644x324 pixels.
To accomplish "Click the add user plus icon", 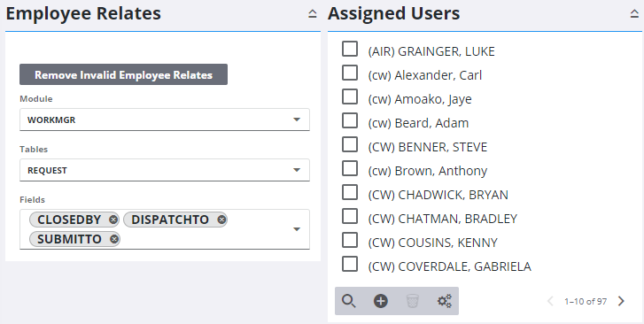I will tap(381, 301).
